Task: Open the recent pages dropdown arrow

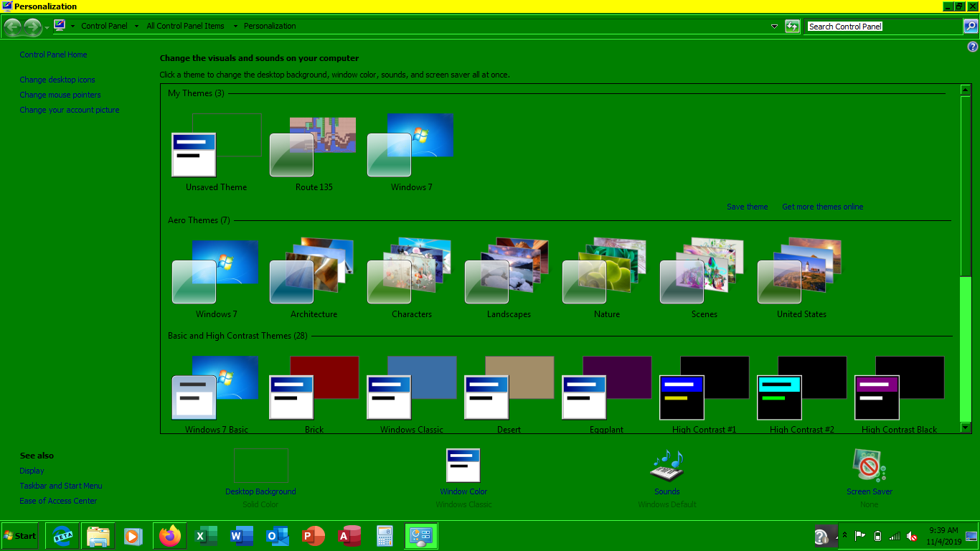Action: 47,27
